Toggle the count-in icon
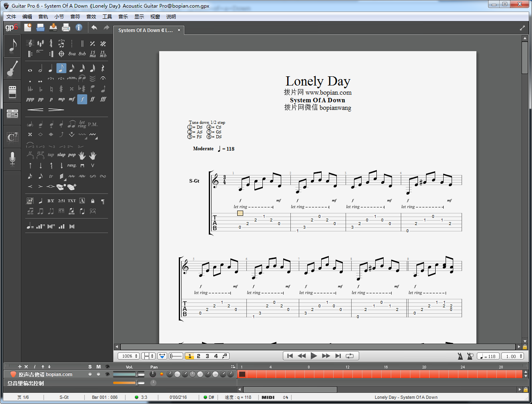This screenshot has height=404, width=532. click(x=470, y=356)
